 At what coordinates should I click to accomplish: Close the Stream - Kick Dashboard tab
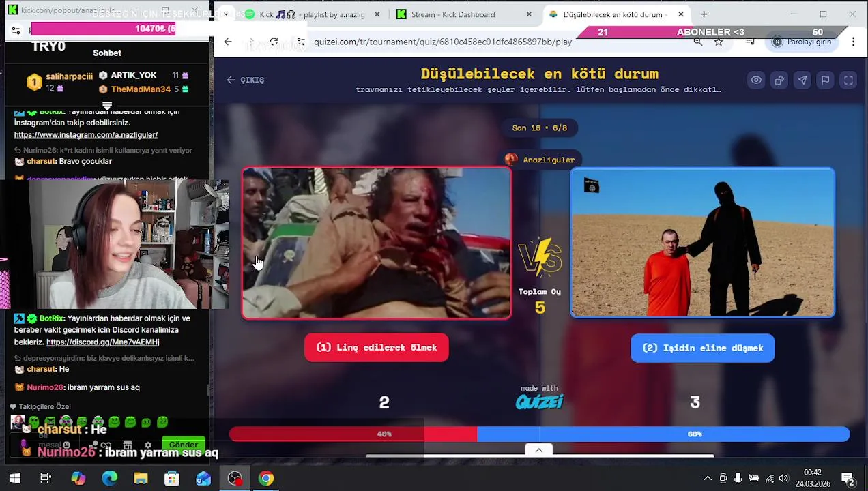click(529, 14)
